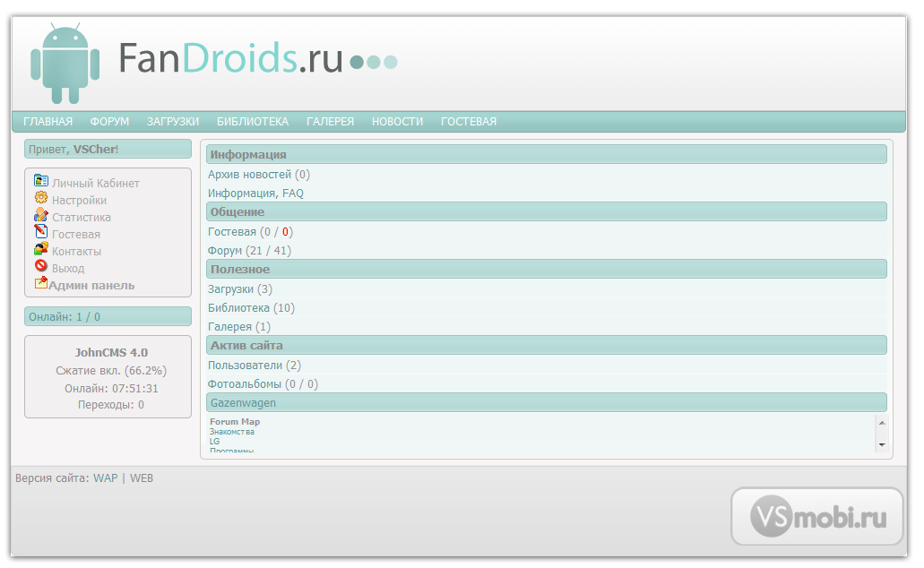The image size is (924, 568).
Task: Click the Знакомства forum map link
Action: [x=231, y=432]
